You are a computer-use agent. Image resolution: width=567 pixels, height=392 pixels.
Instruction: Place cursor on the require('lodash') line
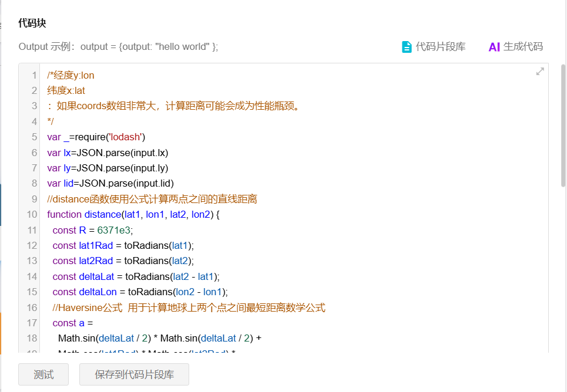[96, 137]
